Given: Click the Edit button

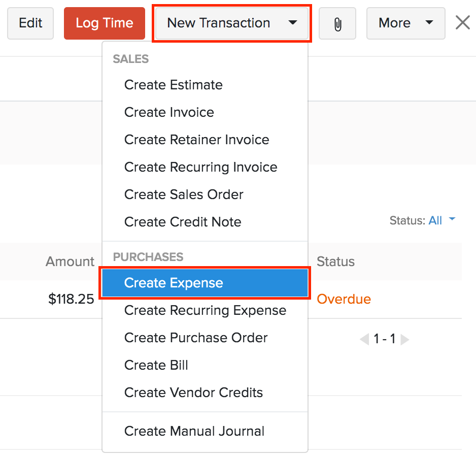Looking at the screenshot, I should point(30,23).
